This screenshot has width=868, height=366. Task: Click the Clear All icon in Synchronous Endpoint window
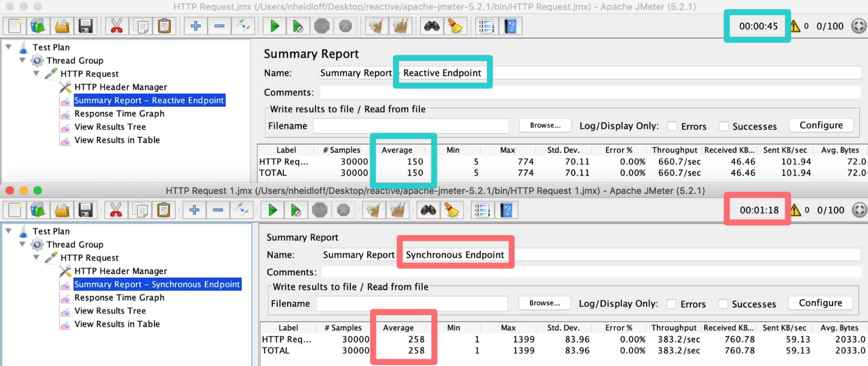[x=397, y=210]
